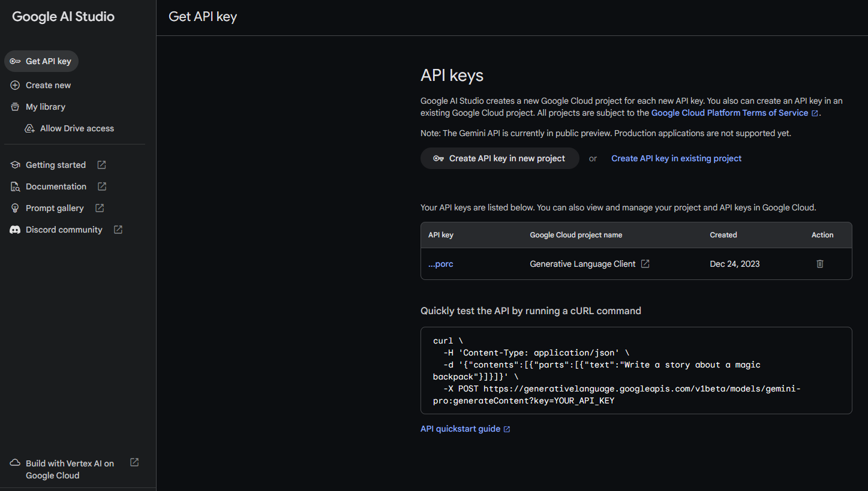Click Create API key in new project button
The width and height of the screenshot is (868, 491).
click(x=500, y=158)
